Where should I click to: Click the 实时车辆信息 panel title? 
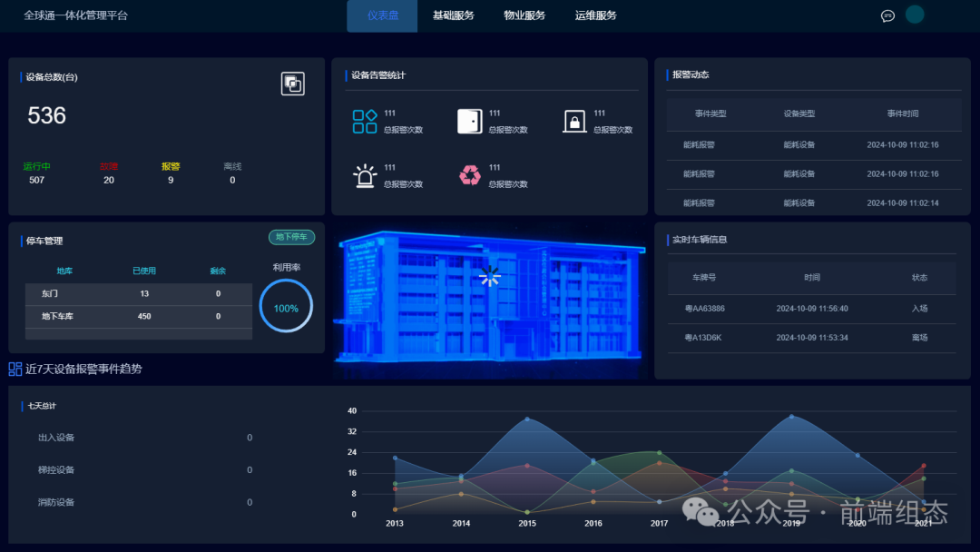click(700, 240)
